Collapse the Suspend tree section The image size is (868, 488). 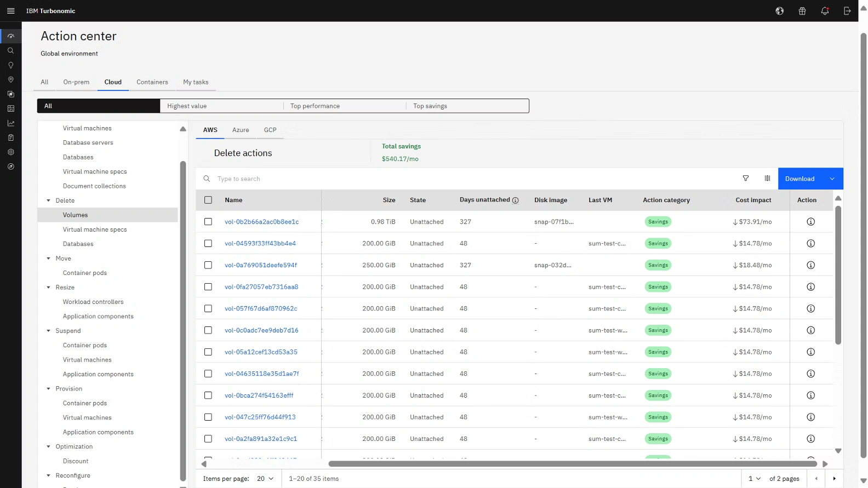(x=49, y=331)
